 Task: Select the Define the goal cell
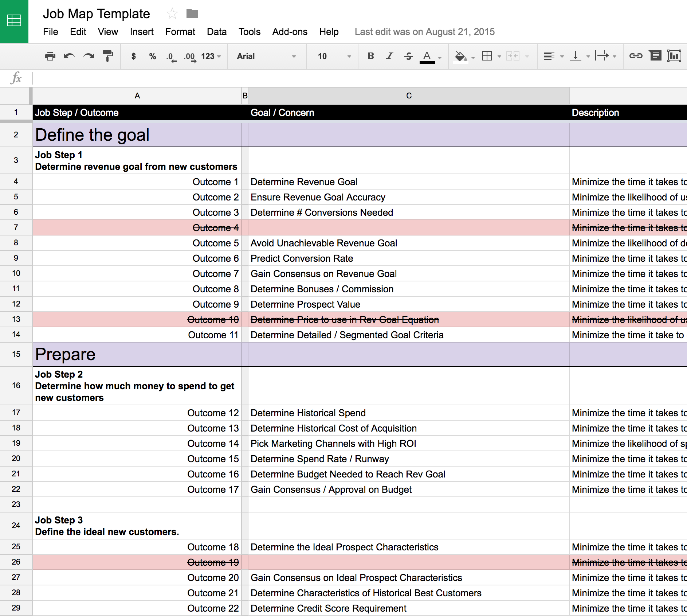click(137, 135)
